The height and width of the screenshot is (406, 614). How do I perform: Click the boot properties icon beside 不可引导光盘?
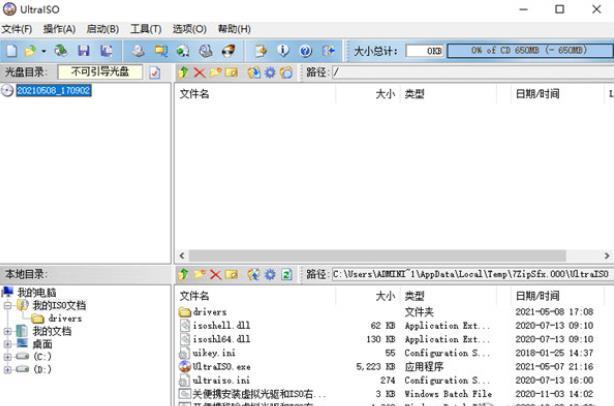point(155,72)
